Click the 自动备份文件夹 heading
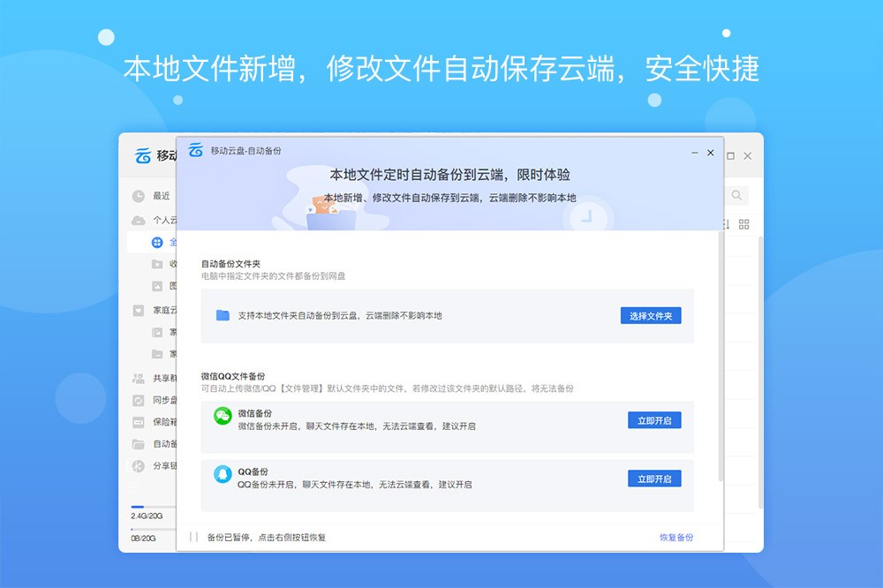 [230, 264]
